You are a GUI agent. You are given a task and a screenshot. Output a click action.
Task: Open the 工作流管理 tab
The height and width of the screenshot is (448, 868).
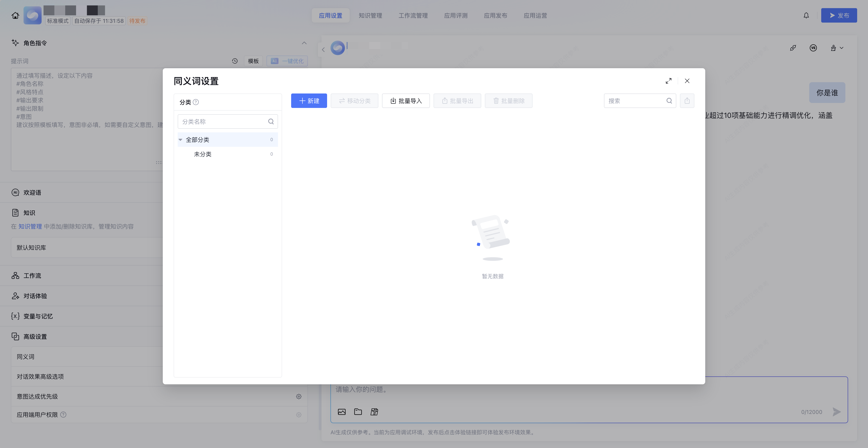pos(413,16)
